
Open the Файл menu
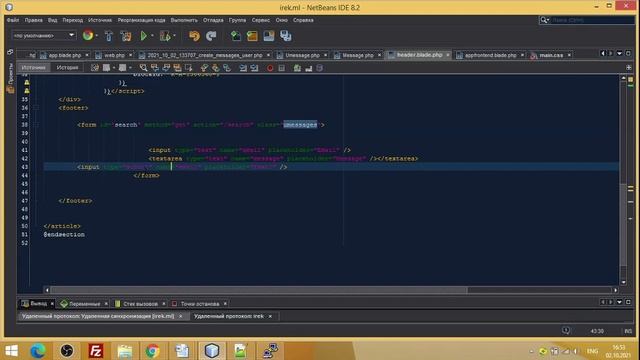(13, 20)
